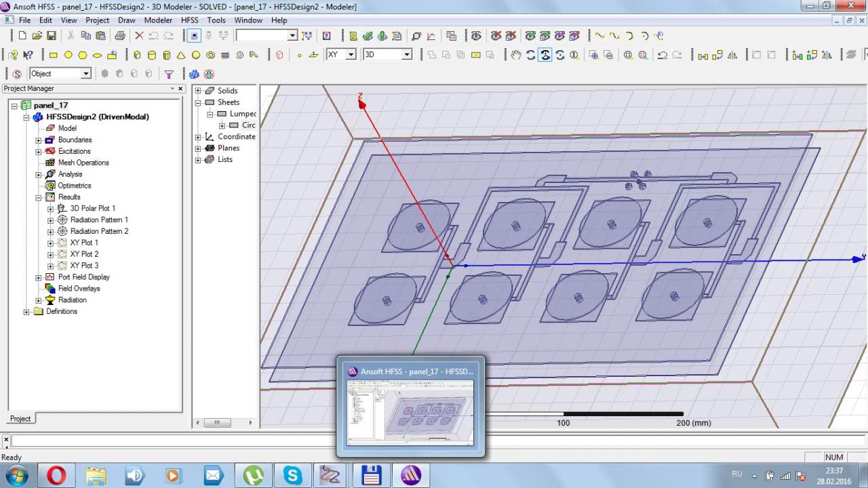This screenshot has height=488, width=868.
Task: Click the selection filter funnel icon
Action: click(170, 74)
